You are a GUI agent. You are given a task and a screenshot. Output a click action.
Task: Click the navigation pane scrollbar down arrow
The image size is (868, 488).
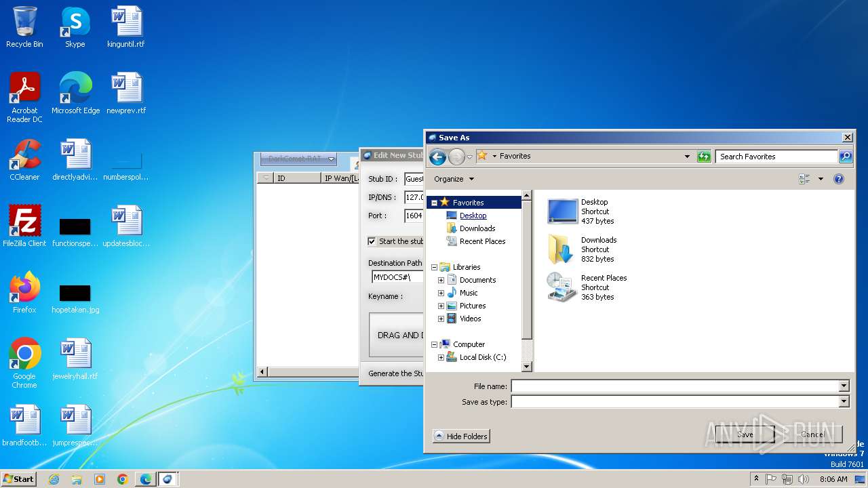tap(527, 367)
